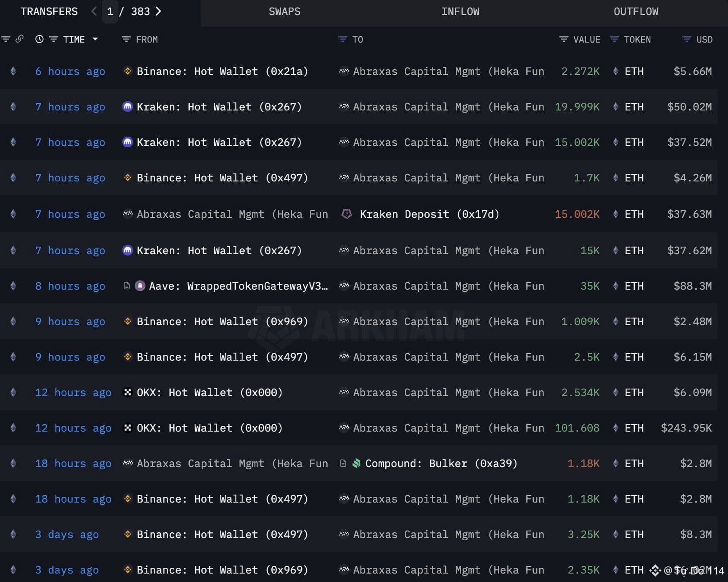Open Binance: Hot Wallet (0x21a) address
728x582 pixels.
click(x=222, y=71)
